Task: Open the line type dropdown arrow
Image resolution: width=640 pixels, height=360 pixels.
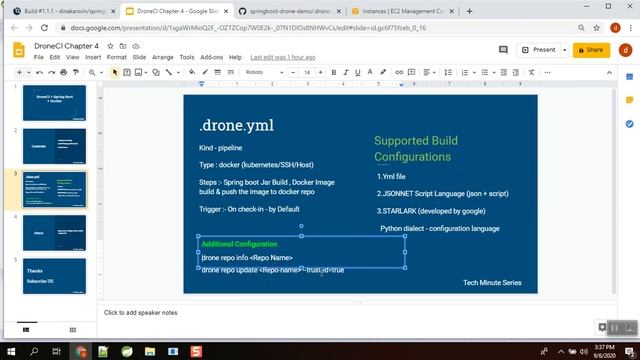Action: [x=178, y=73]
